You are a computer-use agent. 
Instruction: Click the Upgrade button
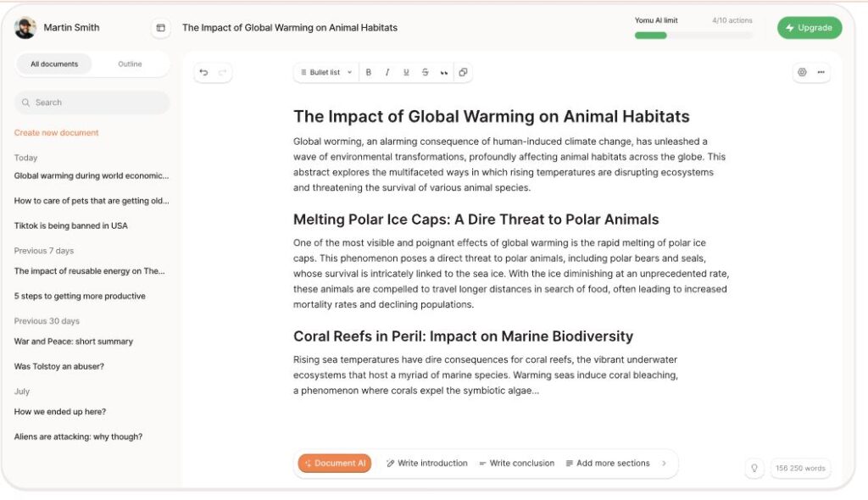coord(810,28)
